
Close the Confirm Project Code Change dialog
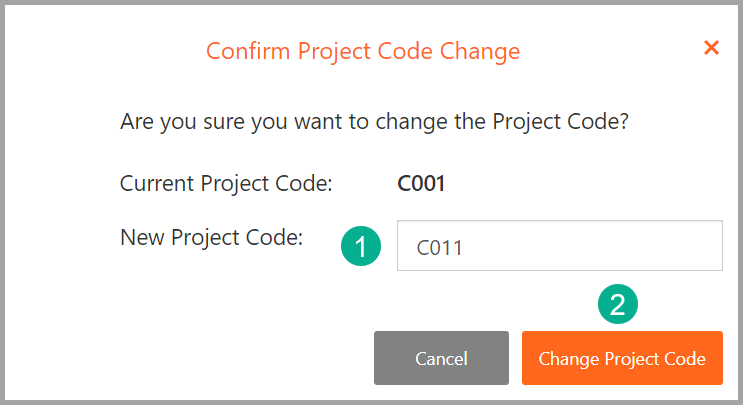tap(711, 47)
